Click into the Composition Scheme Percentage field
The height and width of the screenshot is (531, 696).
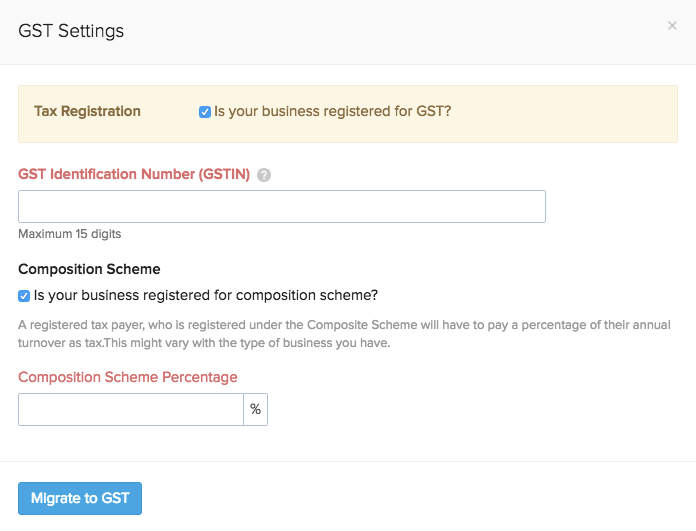[x=130, y=409]
